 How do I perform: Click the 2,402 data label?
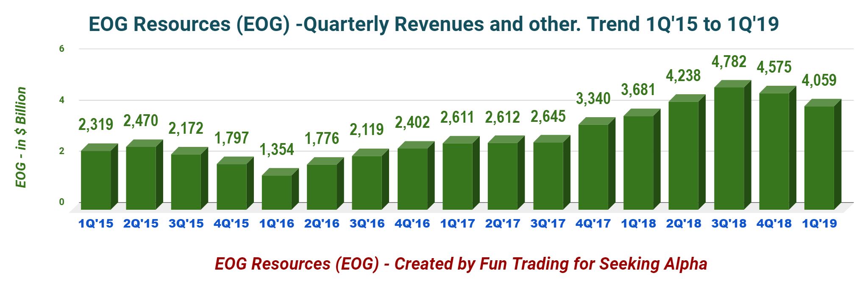point(412,122)
